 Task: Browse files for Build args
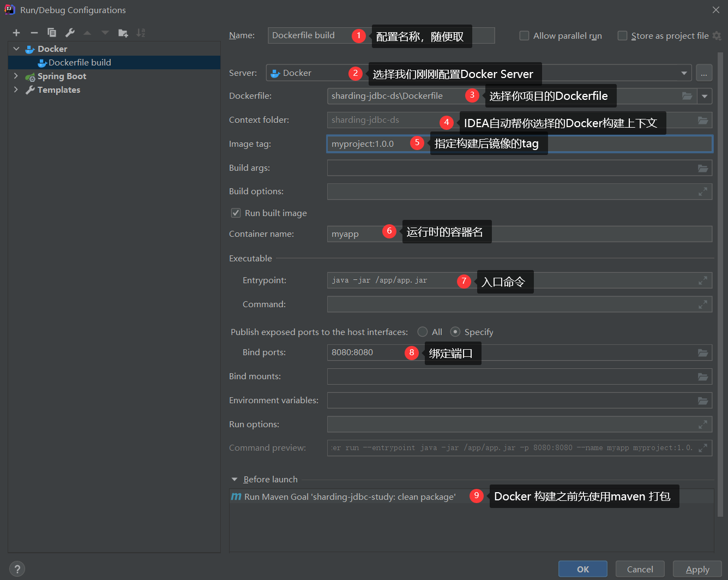703,168
